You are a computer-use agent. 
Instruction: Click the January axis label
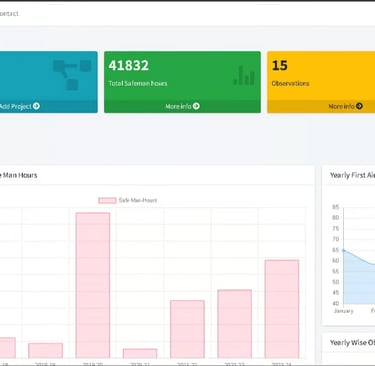click(x=343, y=311)
